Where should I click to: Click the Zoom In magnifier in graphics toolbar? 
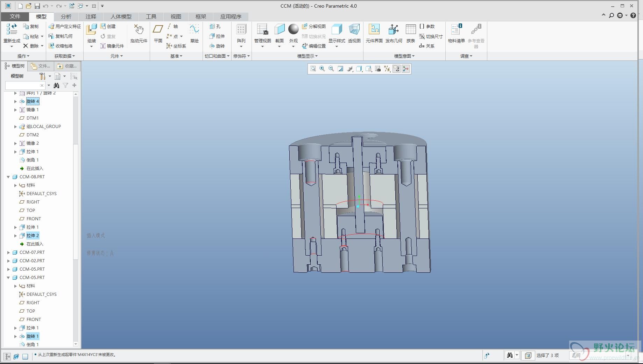click(322, 69)
